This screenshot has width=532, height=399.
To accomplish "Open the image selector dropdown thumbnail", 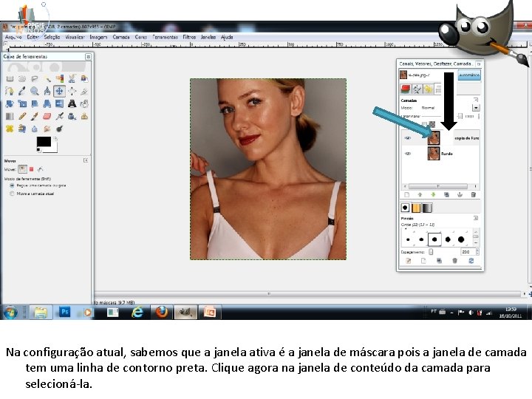I will pyautogui.click(x=403, y=75).
